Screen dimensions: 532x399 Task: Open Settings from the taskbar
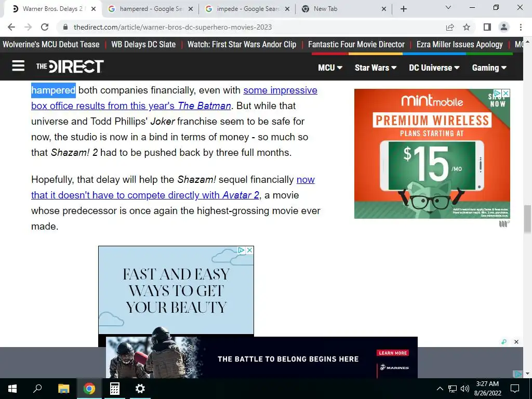coord(140,389)
